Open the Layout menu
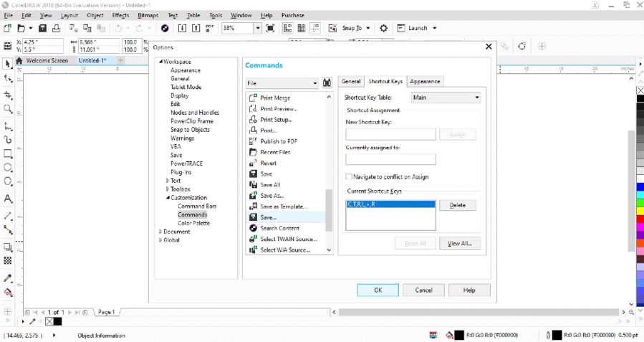Image resolution: width=644 pixels, height=342 pixels. 69,15
